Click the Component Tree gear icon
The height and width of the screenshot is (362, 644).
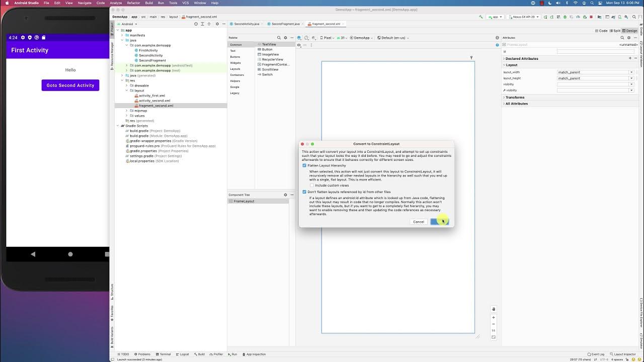click(285, 195)
